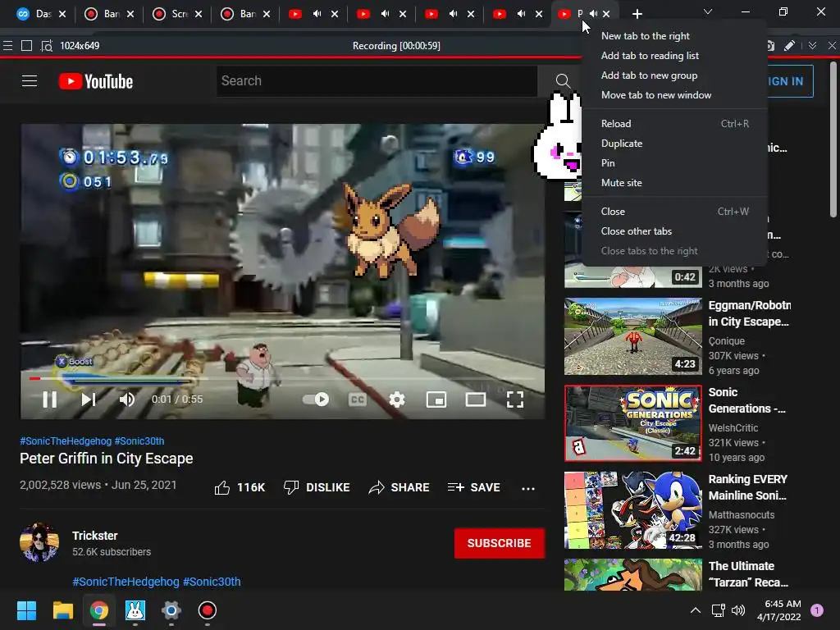Image resolution: width=840 pixels, height=630 pixels.
Task: Open the system volume tray icon
Action: (738, 610)
